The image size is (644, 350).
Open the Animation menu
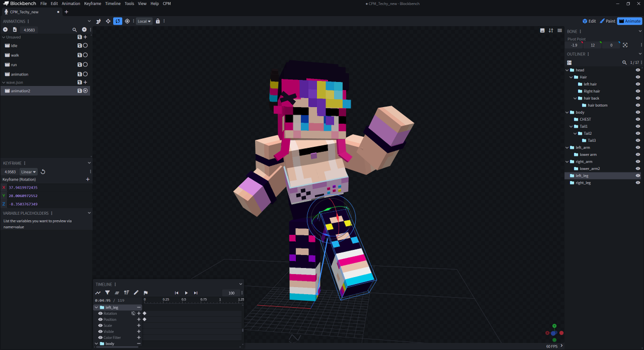point(71,4)
